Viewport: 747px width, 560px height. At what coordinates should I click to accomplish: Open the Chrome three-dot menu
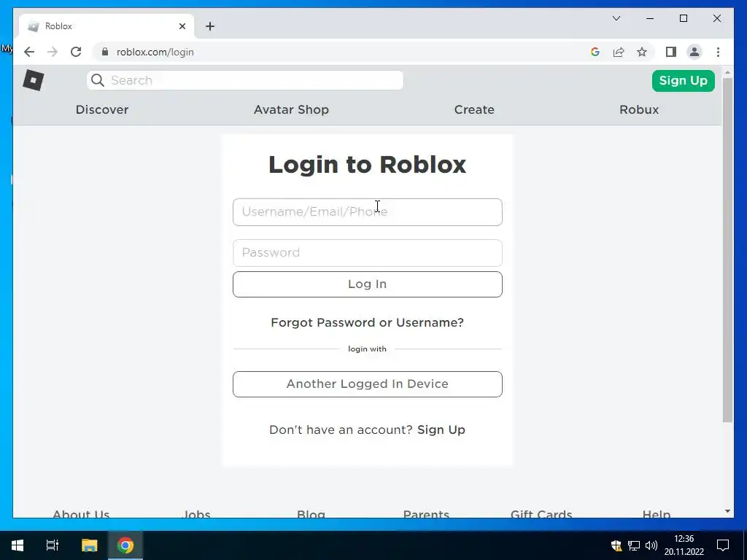pyautogui.click(x=718, y=52)
